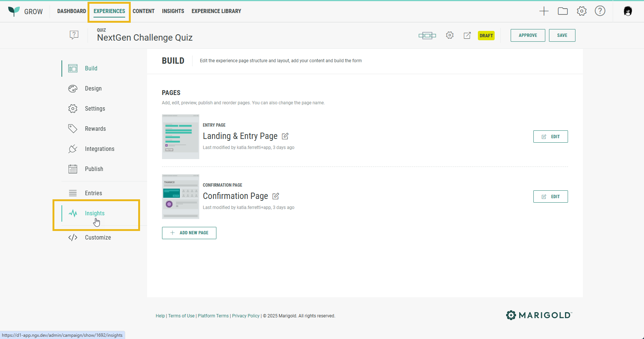Rename Confirmation Page using pencil icon
Image resolution: width=644 pixels, height=339 pixels.
276,196
